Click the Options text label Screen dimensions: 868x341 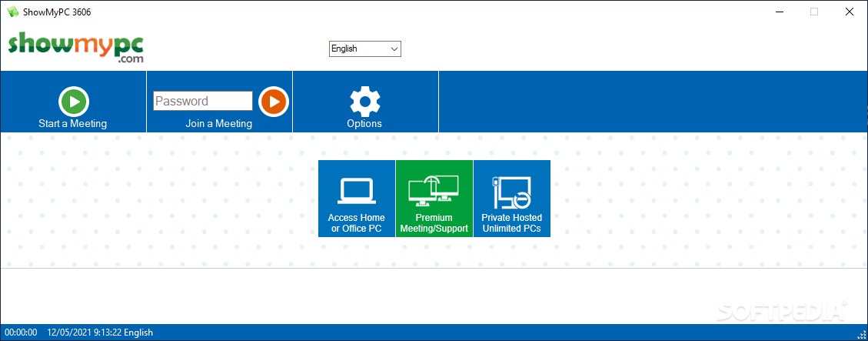[x=364, y=123]
